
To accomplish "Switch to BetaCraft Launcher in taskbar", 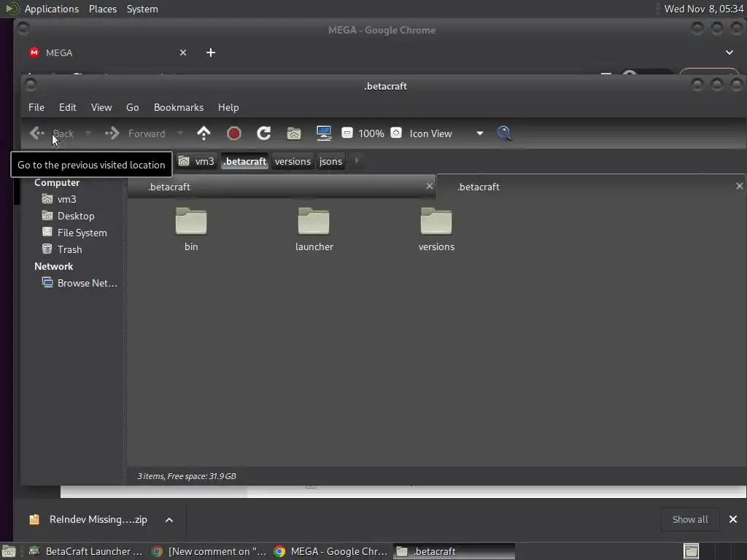I will coord(86,551).
